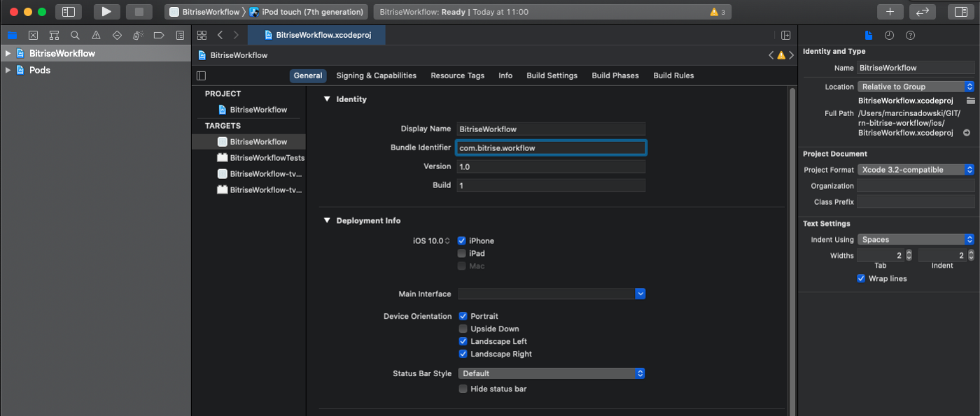
Task: Click the warnings count indicator in status bar
Action: (717, 12)
